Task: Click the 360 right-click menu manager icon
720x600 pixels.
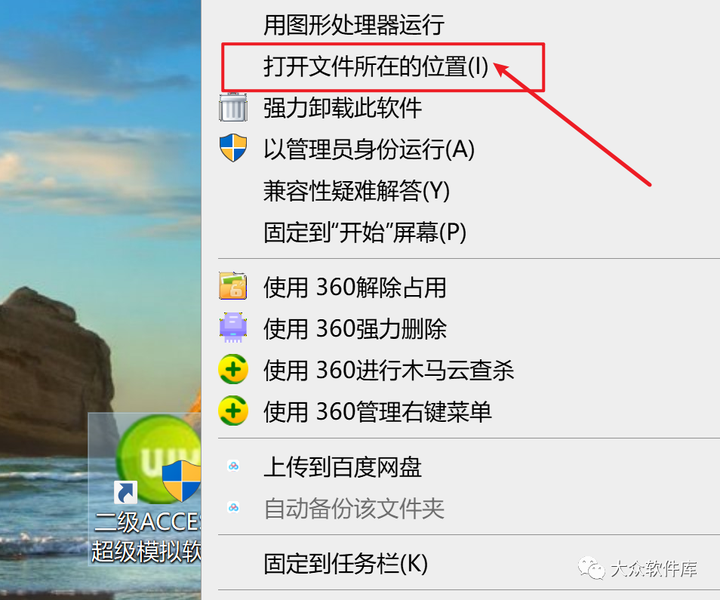Action: (x=233, y=410)
